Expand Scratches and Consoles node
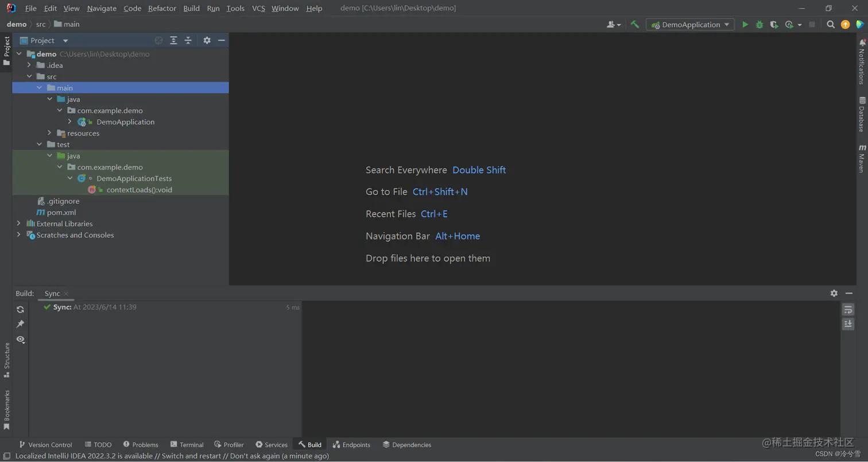The width and height of the screenshot is (868, 462). [19, 235]
